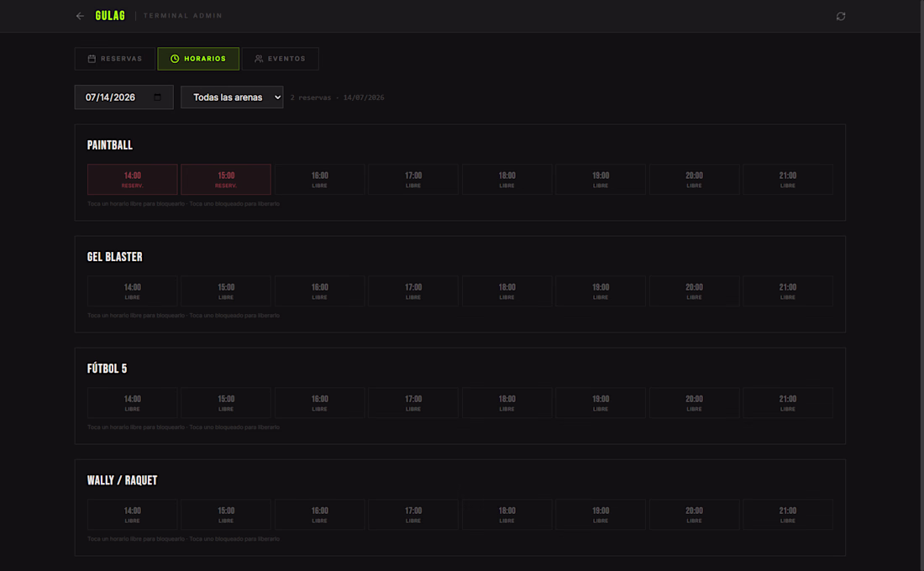Block the Wally / Raquet 16:00 slot
Viewport: 924px width, 571px height.
pyautogui.click(x=319, y=515)
